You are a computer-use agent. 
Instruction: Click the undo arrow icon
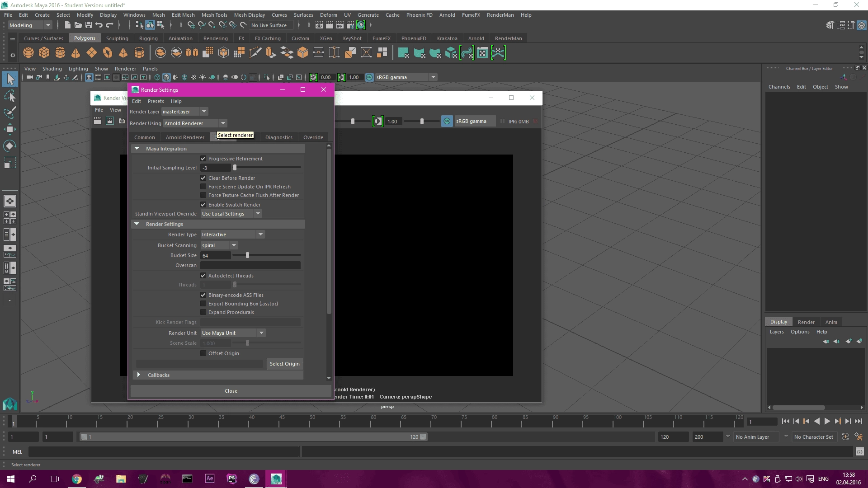[x=99, y=25]
